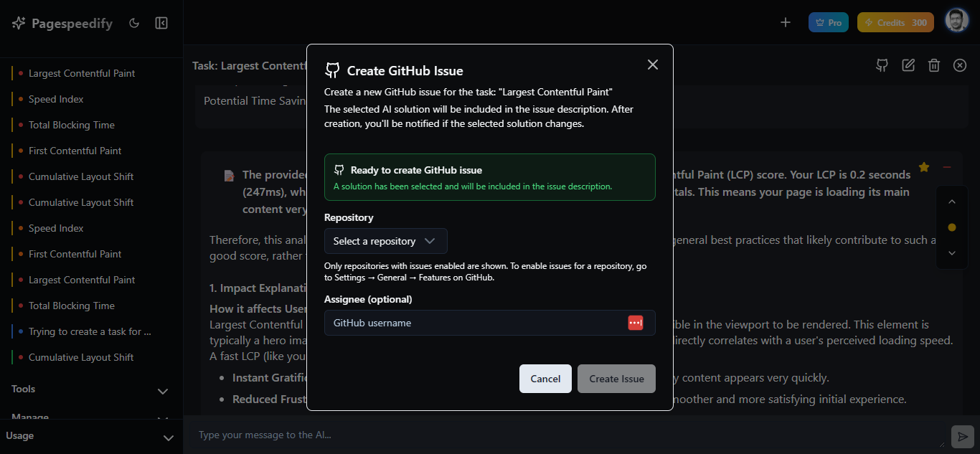
Task: Open the Select a repository dropdown
Action: (x=385, y=241)
